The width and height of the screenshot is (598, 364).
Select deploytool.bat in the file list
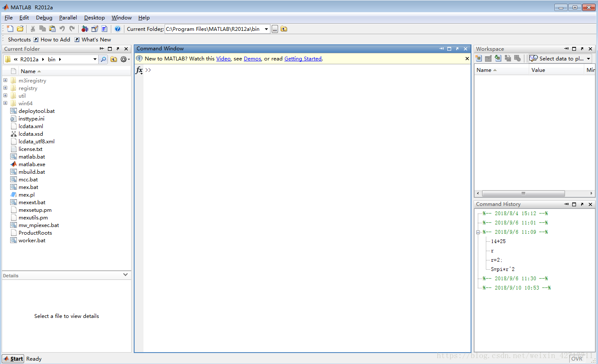pos(36,111)
